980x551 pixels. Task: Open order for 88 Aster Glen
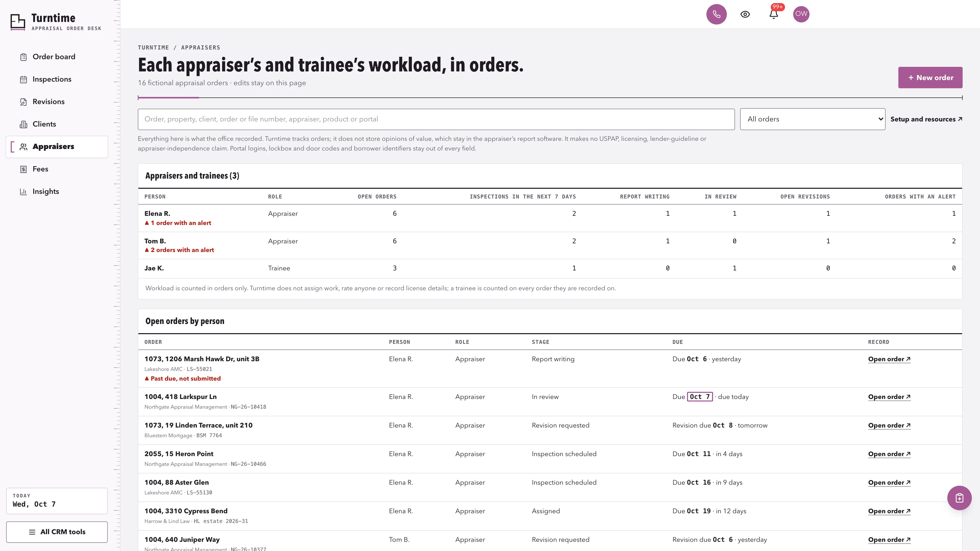tap(889, 482)
